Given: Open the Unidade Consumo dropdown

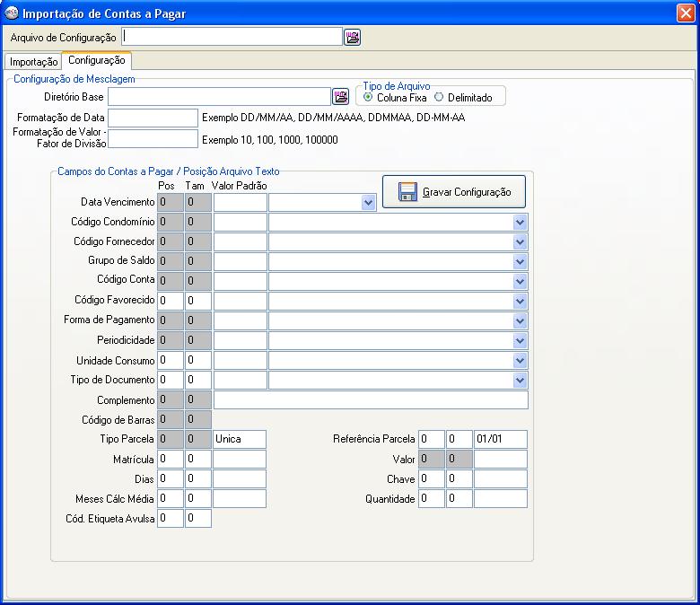Looking at the screenshot, I should (x=520, y=360).
